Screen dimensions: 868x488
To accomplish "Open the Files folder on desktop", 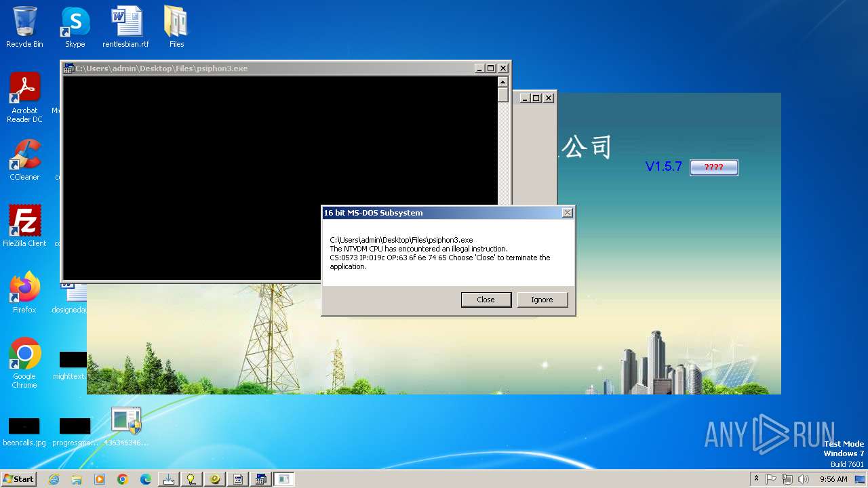I will click(x=176, y=27).
